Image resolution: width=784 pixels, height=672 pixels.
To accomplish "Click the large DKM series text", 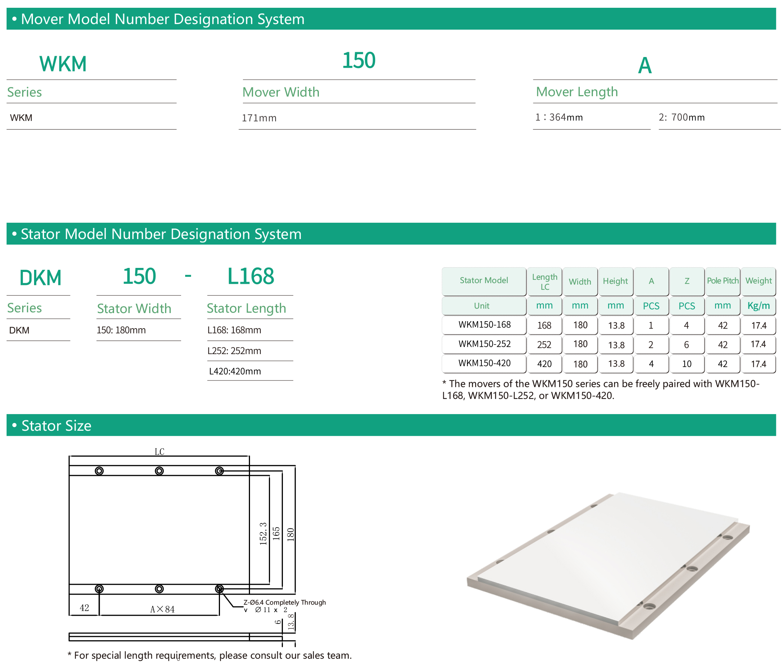I will tap(40, 278).
